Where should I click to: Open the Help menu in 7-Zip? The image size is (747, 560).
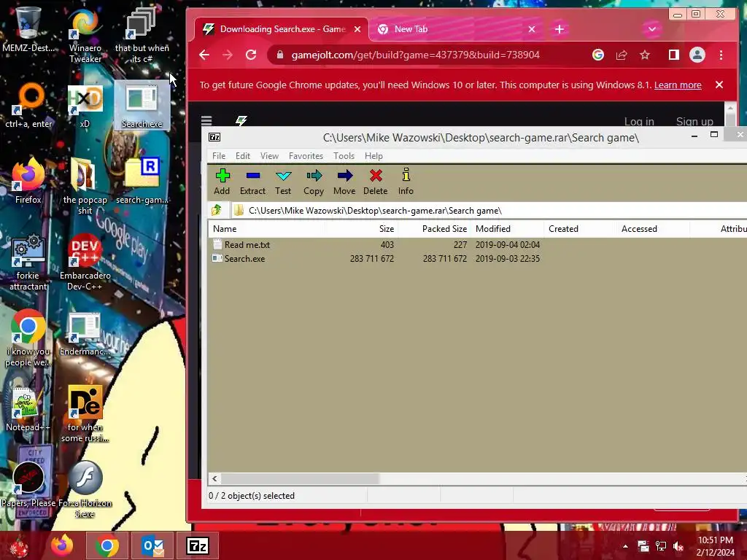tap(373, 156)
